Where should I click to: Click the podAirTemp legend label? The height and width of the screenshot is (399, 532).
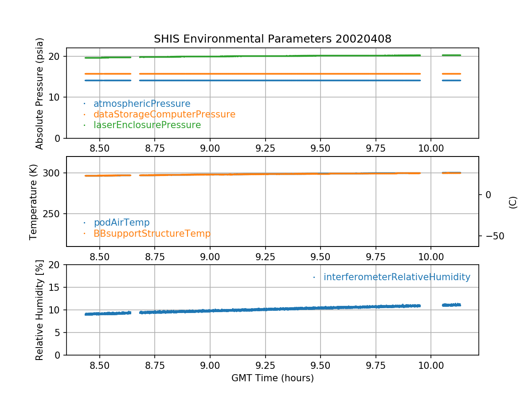point(121,223)
